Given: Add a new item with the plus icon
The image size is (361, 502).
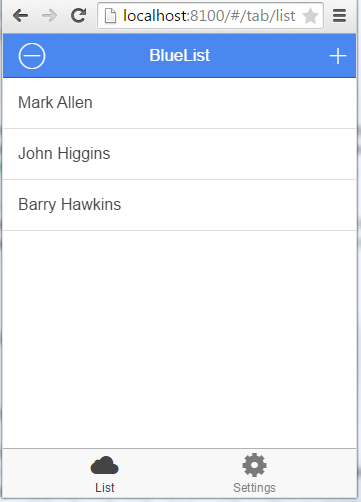Looking at the screenshot, I should pos(338,56).
